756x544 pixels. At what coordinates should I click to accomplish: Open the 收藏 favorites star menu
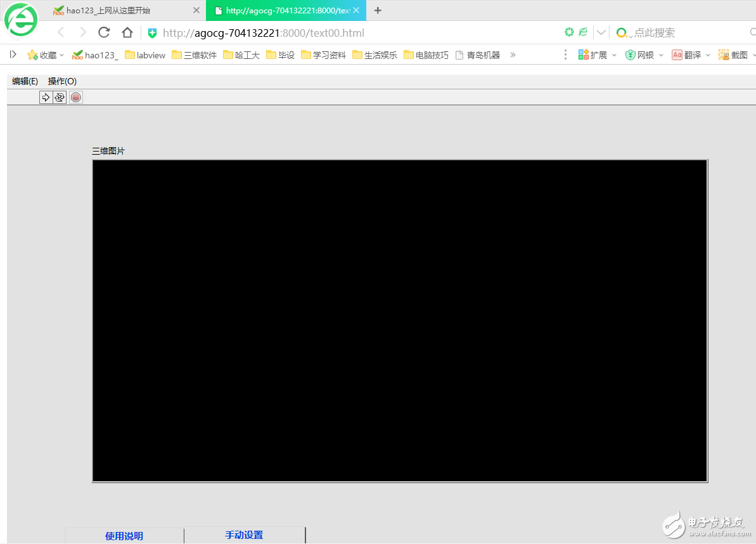click(46, 55)
